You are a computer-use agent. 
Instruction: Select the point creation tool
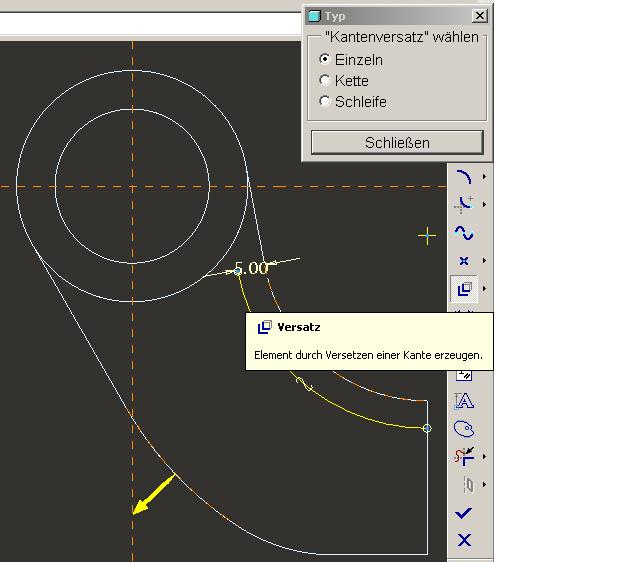(x=463, y=261)
